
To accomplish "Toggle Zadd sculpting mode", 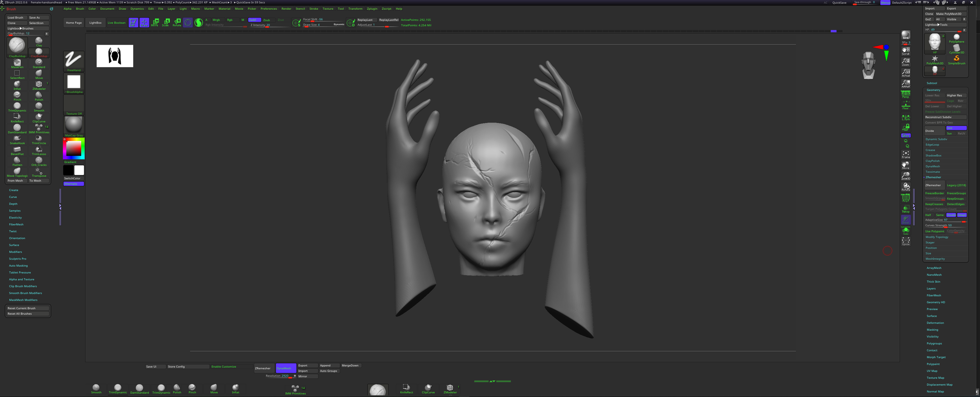I will click(x=254, y=20).
